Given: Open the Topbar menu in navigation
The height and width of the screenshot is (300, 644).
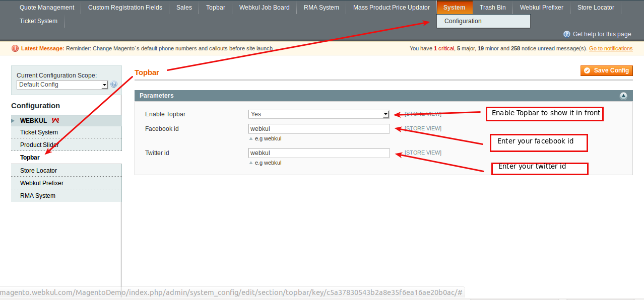Looking at the screenshot, I should [216, 8].
